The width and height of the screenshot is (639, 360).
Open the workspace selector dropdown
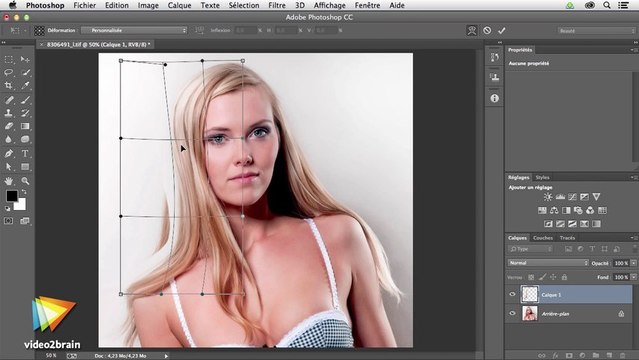point(597,31)
